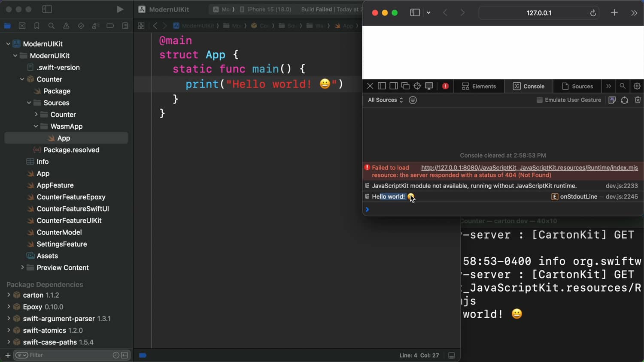Expand swift-argument-parser dependency
The width and height of the screenshot is (644, 362).
click(x=8, y=318)
